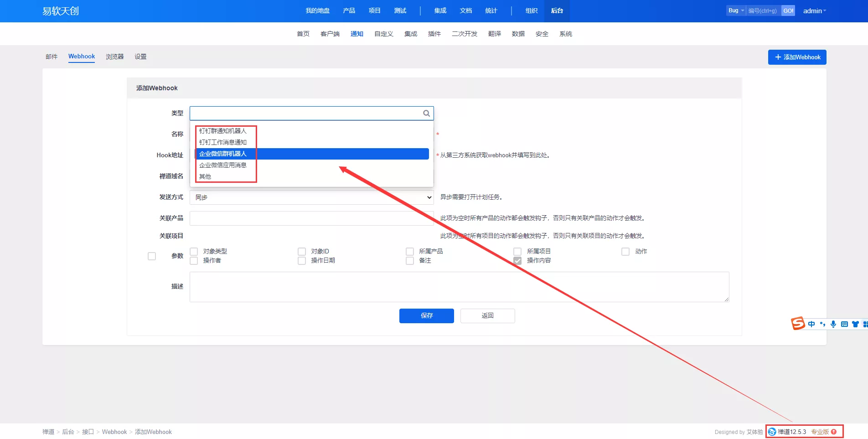This screenshot has width=868, height=439.
Task: Check the 备注 checkbox
Action: point(410,261)
